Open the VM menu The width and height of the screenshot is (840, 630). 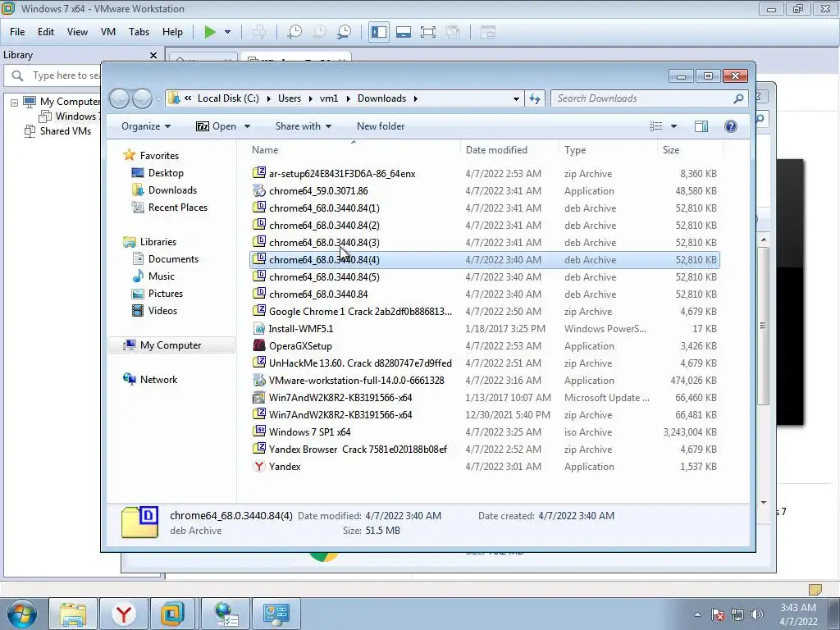click(108, 32)
